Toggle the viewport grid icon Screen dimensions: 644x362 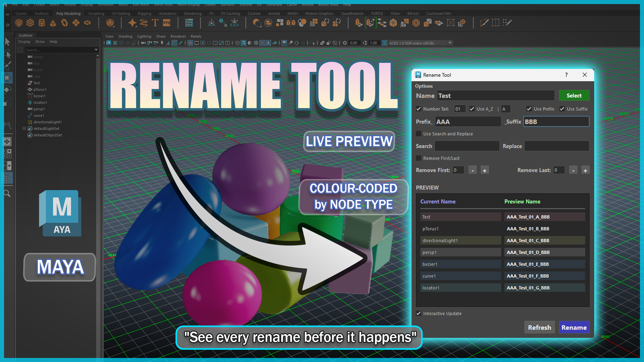coord(190,43)
